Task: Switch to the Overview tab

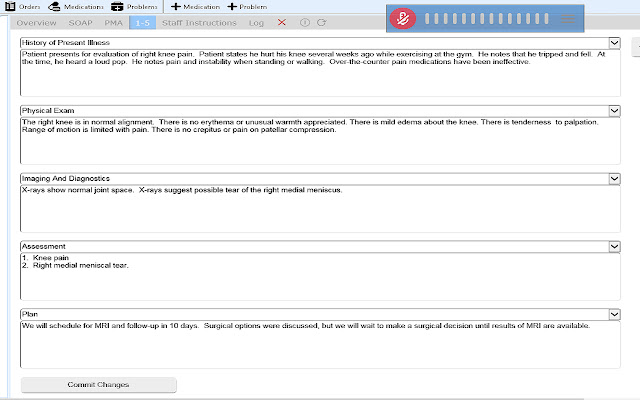Action: 36,23
